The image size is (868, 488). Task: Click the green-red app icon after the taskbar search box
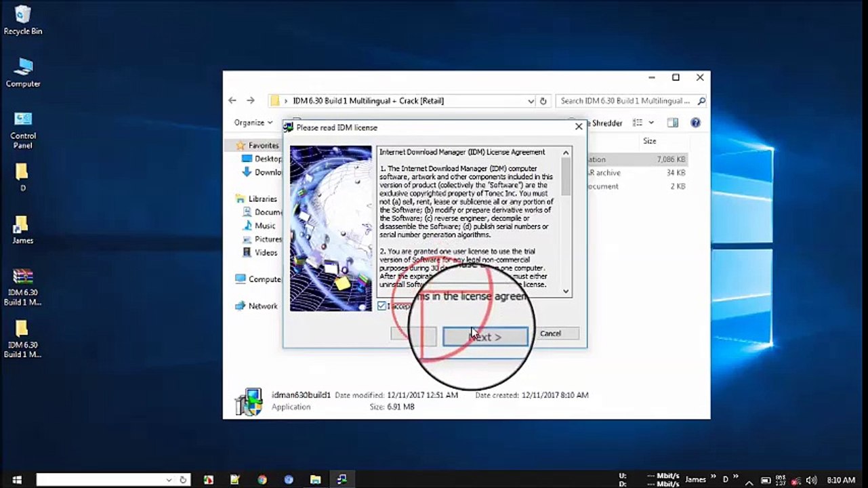[x=208, y=480]
